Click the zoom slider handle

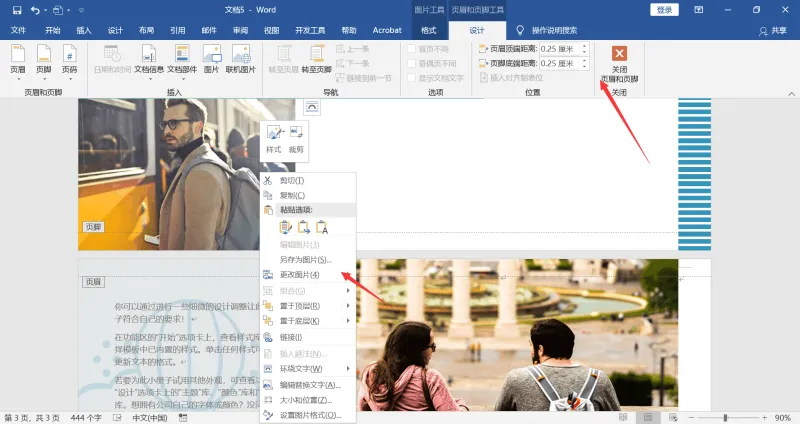tap(725, 417)
